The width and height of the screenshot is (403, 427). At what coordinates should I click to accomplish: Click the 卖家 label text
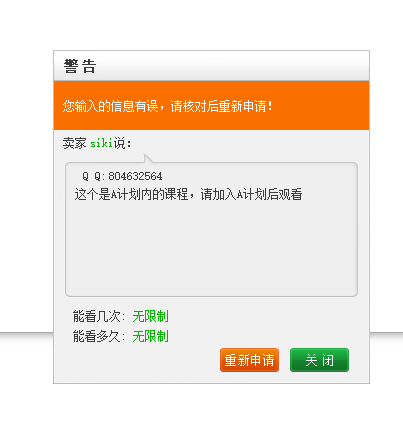[x=74, y=143]
